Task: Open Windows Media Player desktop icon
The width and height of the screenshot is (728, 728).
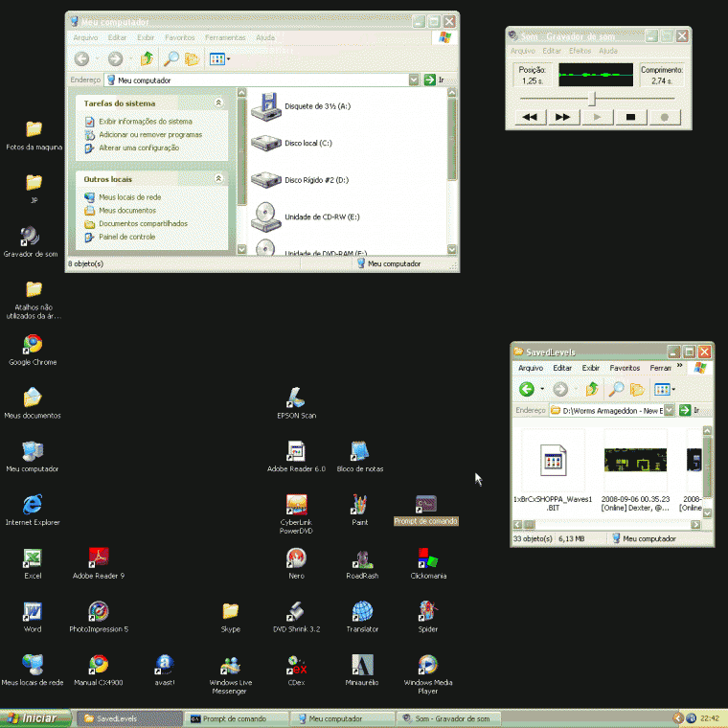Action: point(428,674)
